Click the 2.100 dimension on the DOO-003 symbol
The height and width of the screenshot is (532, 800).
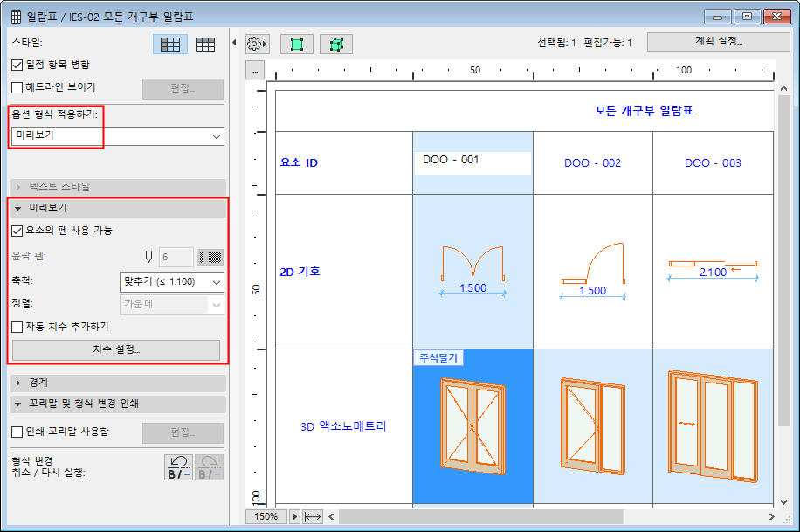[713, 273]
